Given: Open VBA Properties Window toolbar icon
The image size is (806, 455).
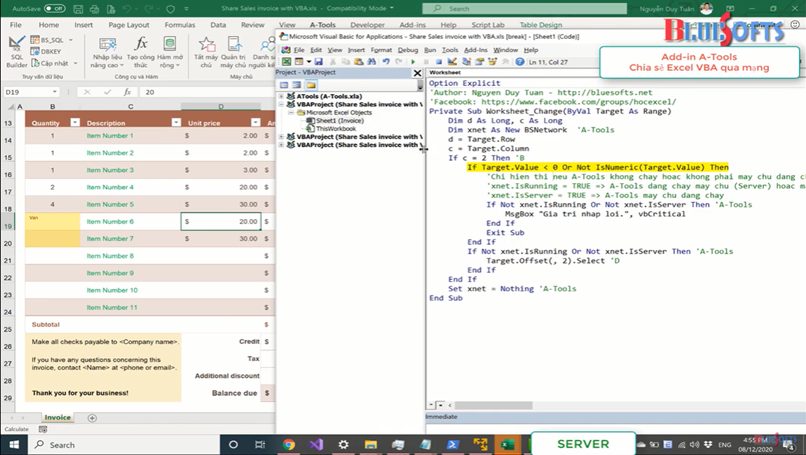Looking at the screenshot, I should (x=479, y=62).
